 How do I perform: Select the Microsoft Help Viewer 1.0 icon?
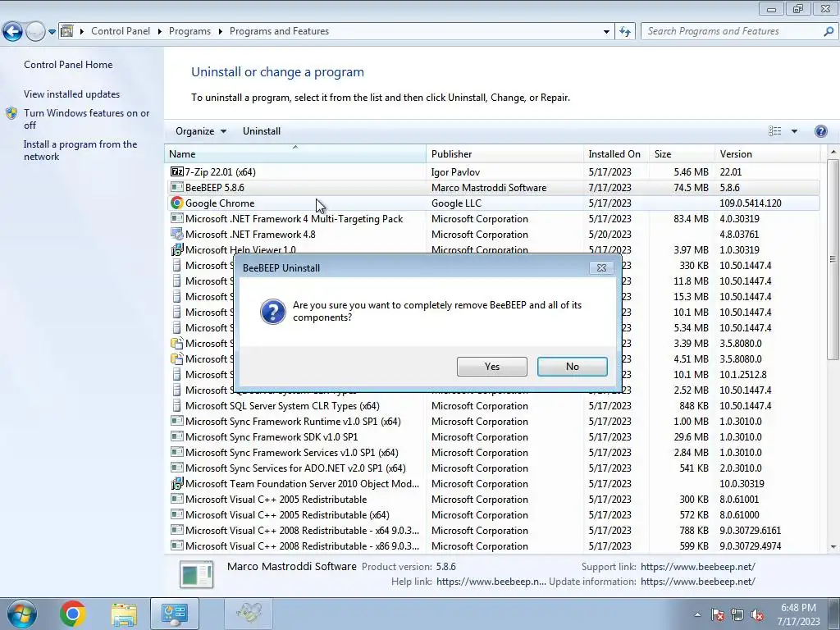pos(176,249)
